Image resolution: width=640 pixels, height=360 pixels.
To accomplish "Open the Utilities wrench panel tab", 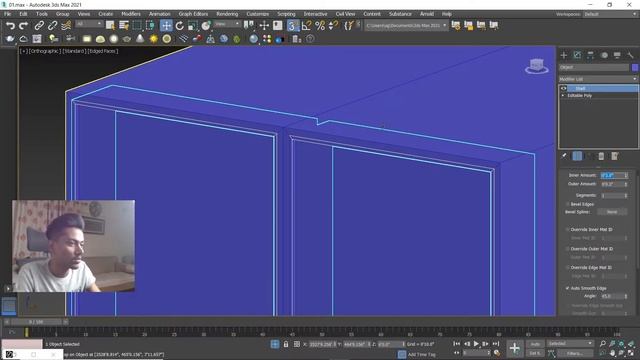I will coord(630,55).
